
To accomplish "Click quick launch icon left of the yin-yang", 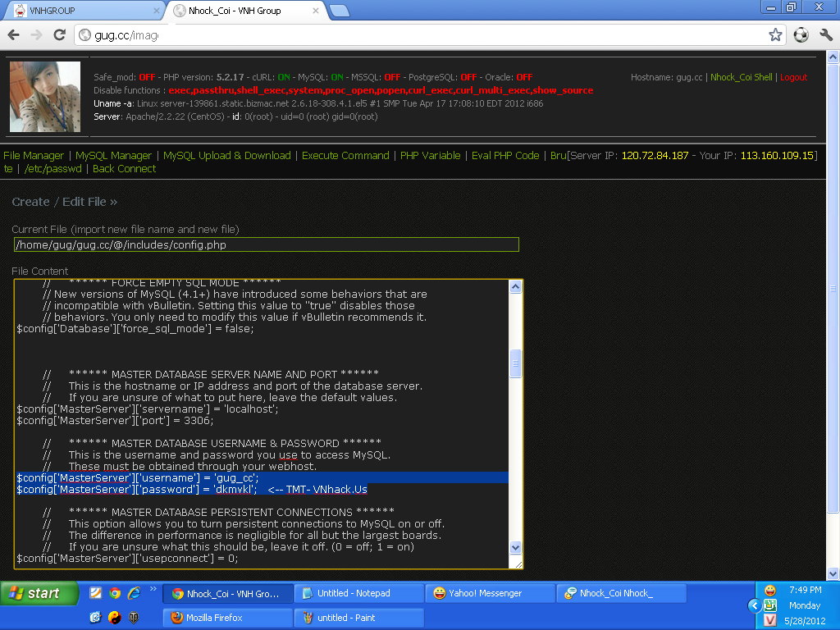I will click(95, 618).
